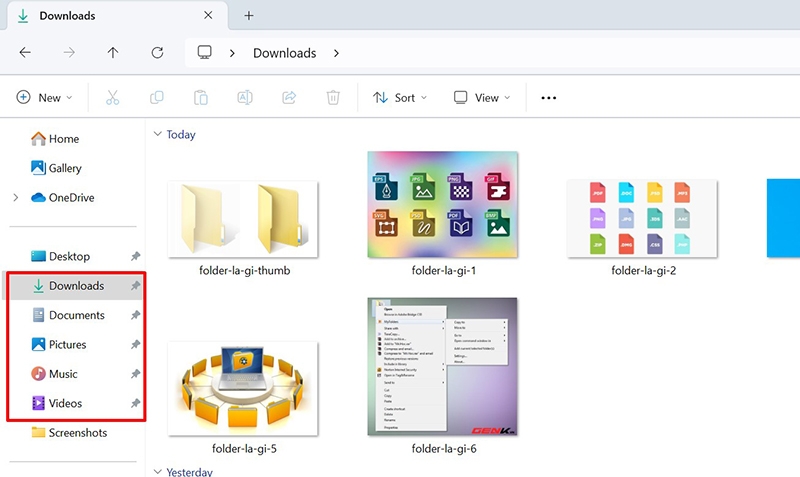Viewport: 800px width, 477px height.
Task: Expand the OneDrive tree node
Action: point(15,198)
